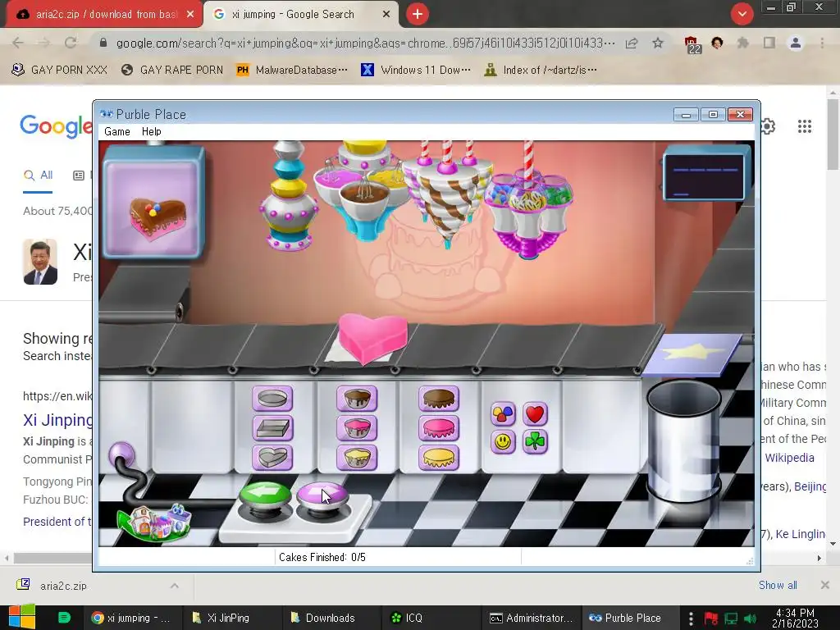Choose yellow vanilla batter bowl button

coord(357,457)
